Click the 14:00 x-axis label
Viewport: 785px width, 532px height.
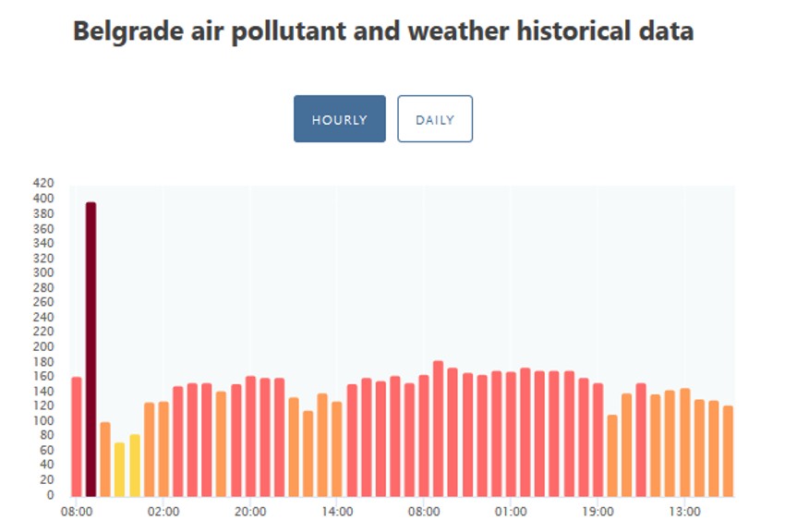[337, 511]
